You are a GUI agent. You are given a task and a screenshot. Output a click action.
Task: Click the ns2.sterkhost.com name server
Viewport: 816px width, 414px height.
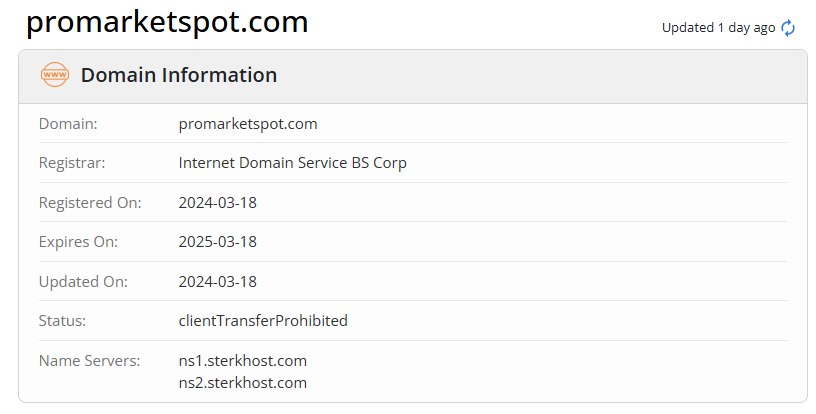pos(243,383)
